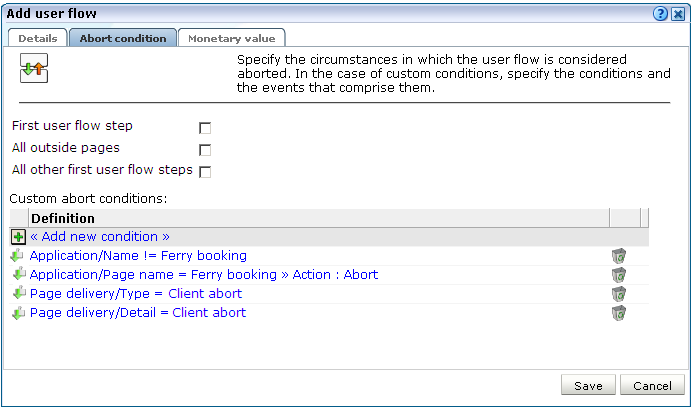The height and width of the screenshot is (410, 694).
Task: Click the Add new condition link
Action: tap(100, 236)
